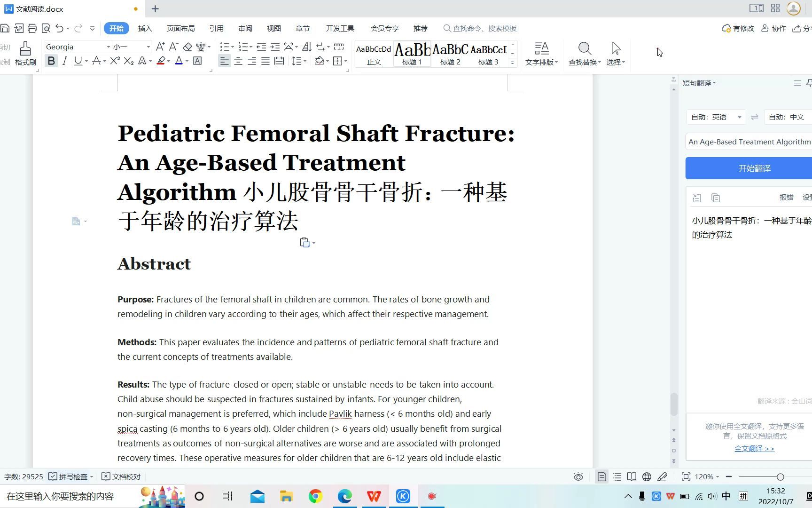The height and width of the screenshot is (508, 812).
Task: Switch to the 插入 tab
Action: coord(145,28)
